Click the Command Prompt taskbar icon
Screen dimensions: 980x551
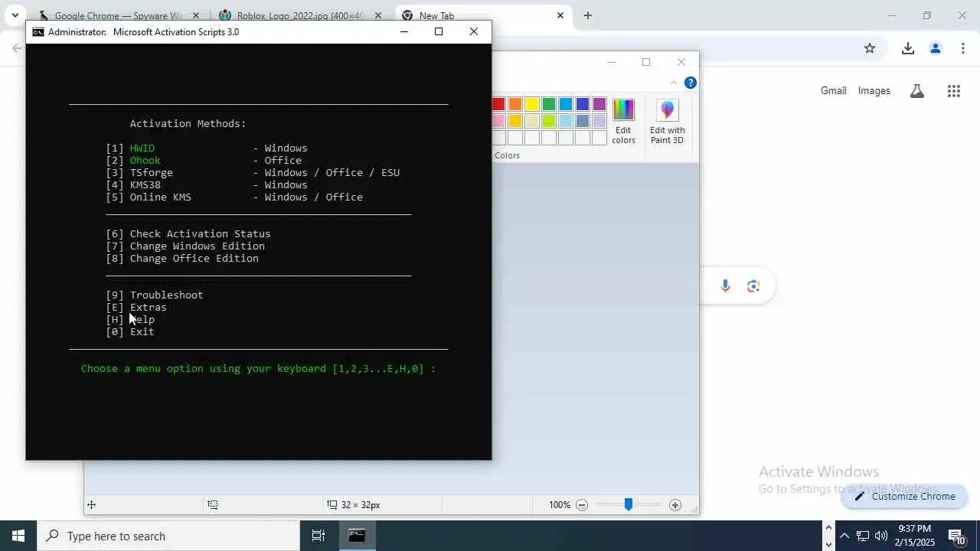(357, 536)
